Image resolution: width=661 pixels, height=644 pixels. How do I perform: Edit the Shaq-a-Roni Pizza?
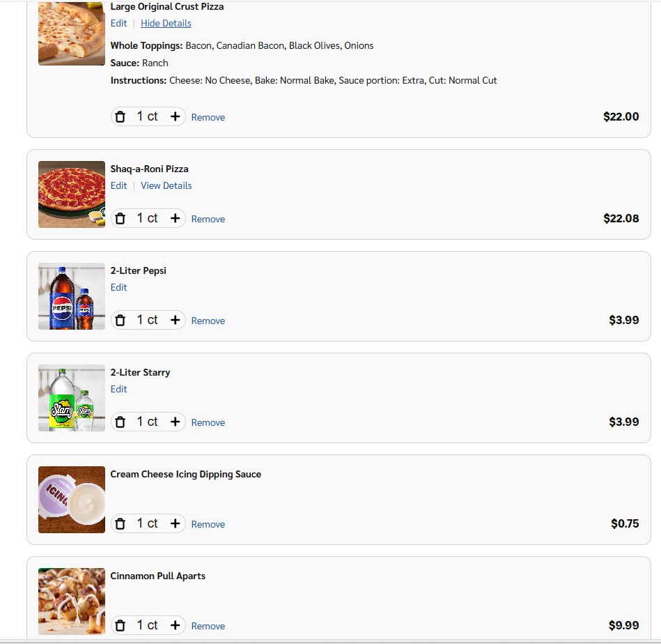click(118, 185)
